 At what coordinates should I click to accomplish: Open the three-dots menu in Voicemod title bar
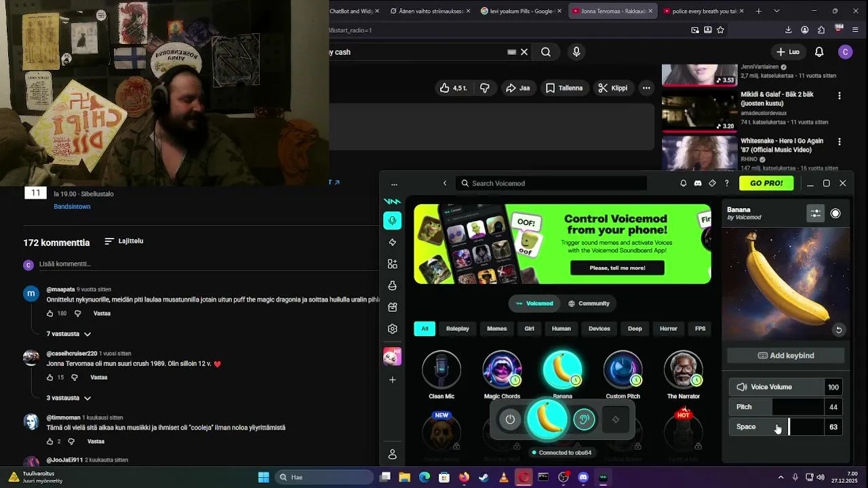coord(394,184)
